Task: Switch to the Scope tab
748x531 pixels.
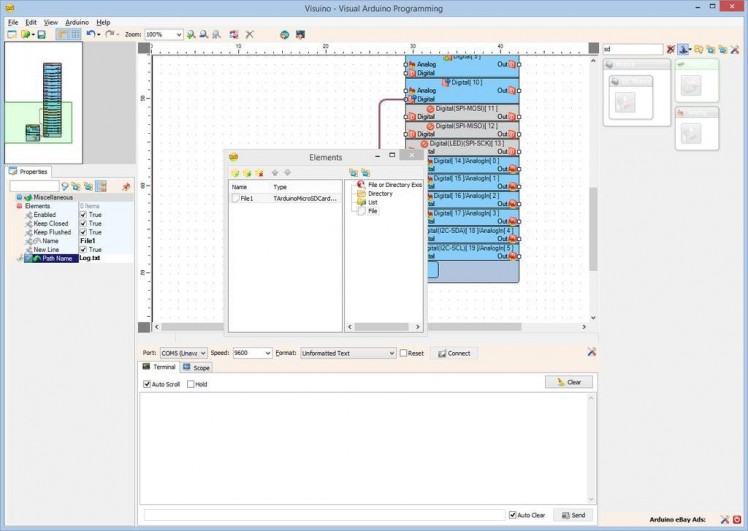Action: [x=196, y=368]
